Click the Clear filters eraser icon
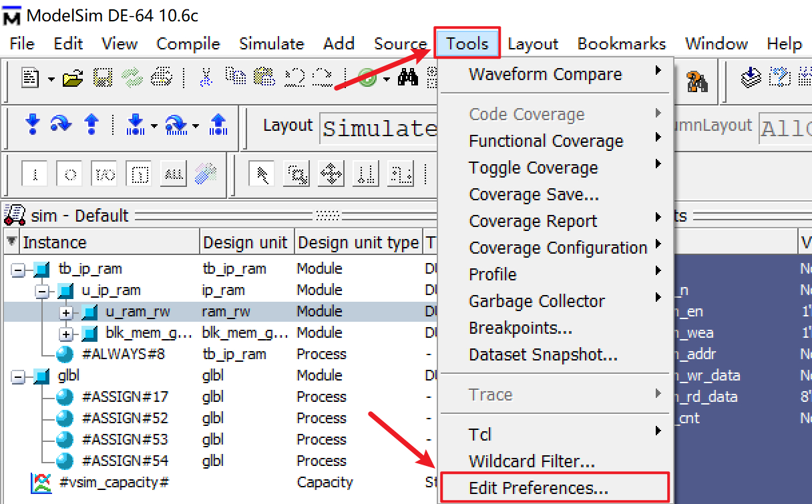 [x=206, y=175]
